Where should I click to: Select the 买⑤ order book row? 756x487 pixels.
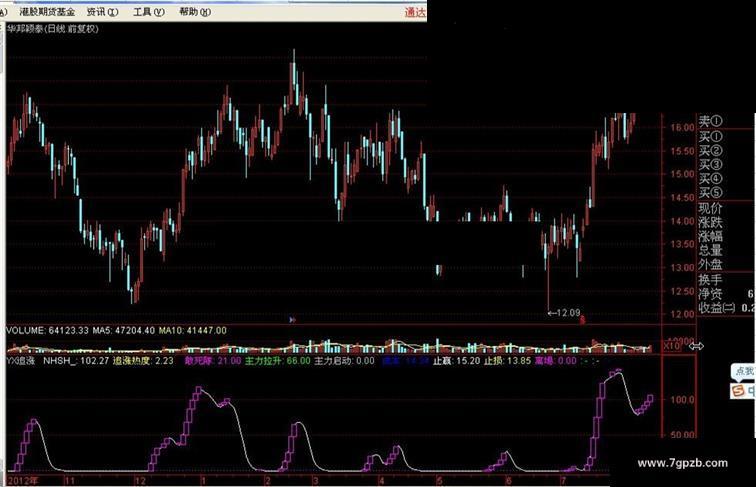coord(711,192)
